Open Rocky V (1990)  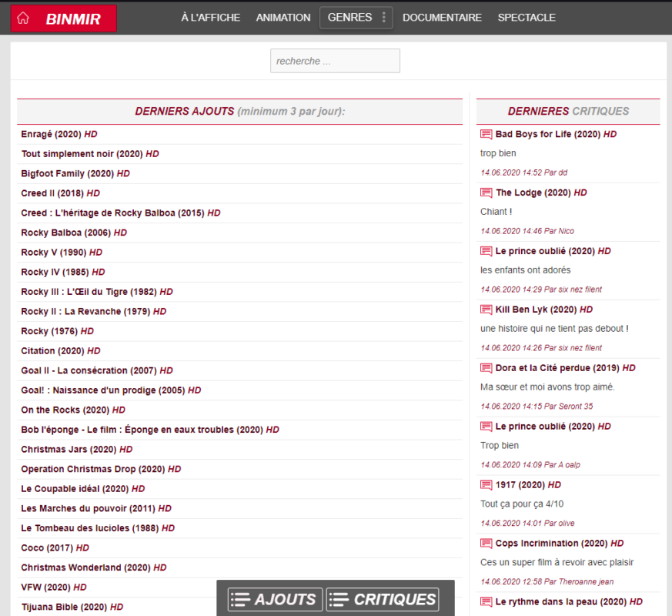click(x=62, y=253)
